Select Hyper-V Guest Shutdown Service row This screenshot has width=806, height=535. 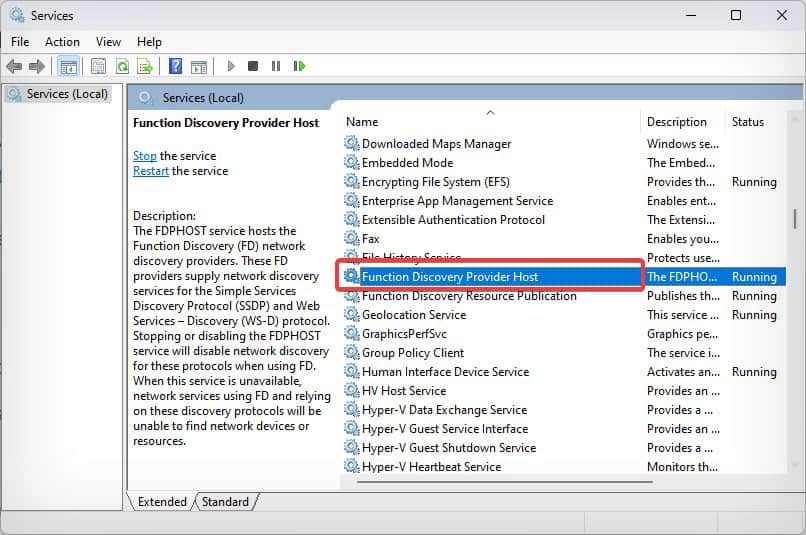coord(564,448)
